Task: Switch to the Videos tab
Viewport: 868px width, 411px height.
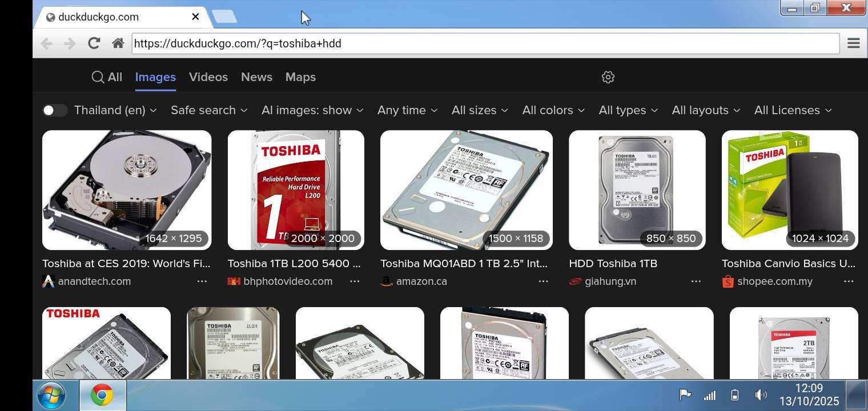Action: point(208,77)
